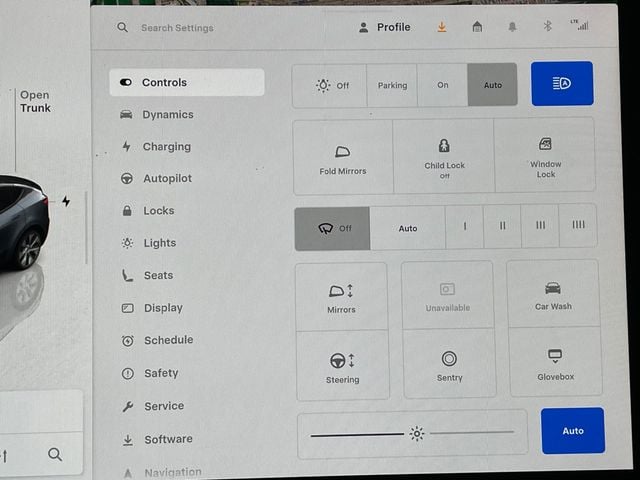This screenshot has height=480, width=640.
Task: Tap the orange software download icon
Action: [442, 27]
